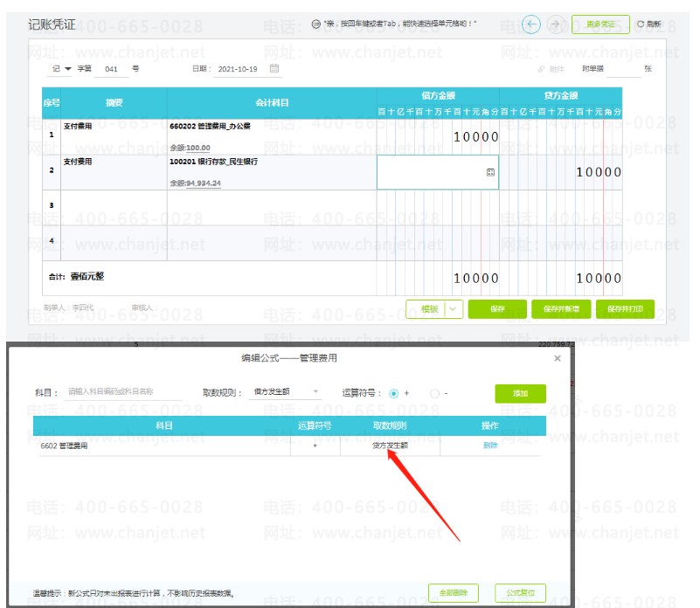This screenshot has width=700, height=608.
Task: Click the 保存并打印 button
Action: [625, 309]
